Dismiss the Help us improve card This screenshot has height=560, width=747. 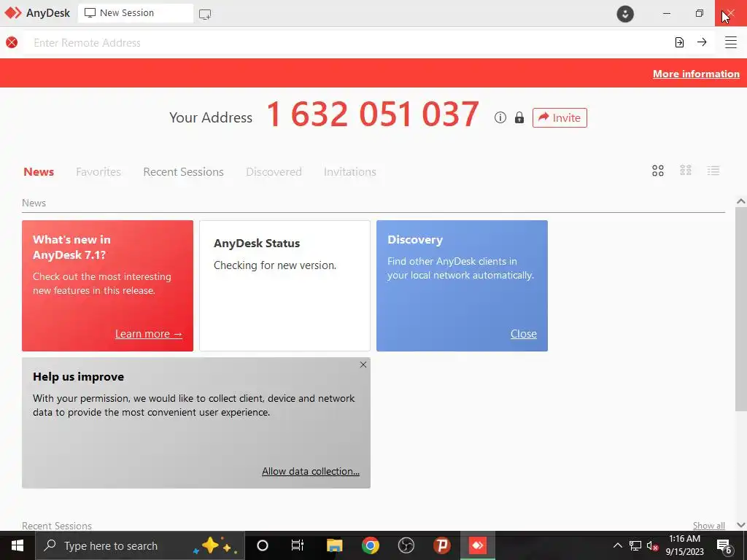[363, 365]
